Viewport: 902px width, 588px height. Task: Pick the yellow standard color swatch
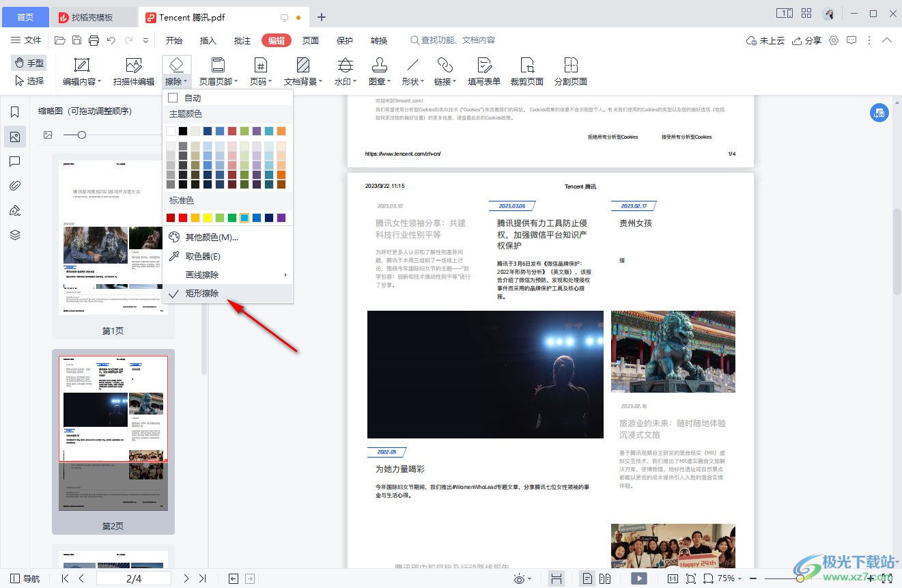[x=208, y=218]
